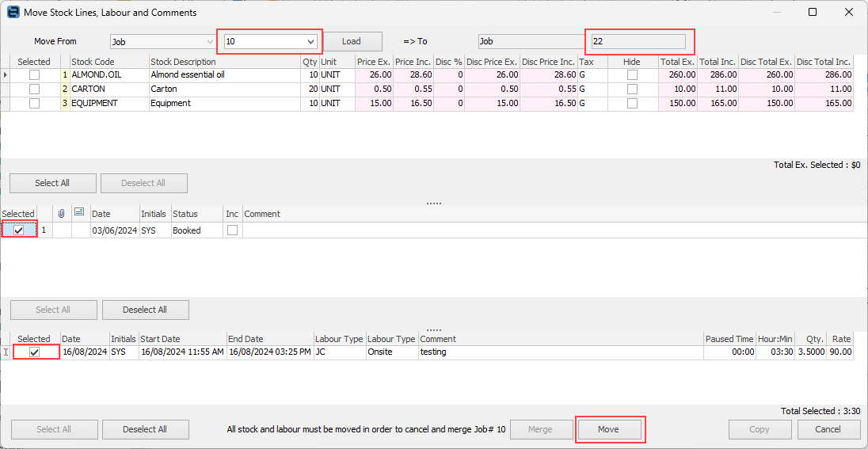Click Select All under the stock lines grid

(x=52, y=183)
